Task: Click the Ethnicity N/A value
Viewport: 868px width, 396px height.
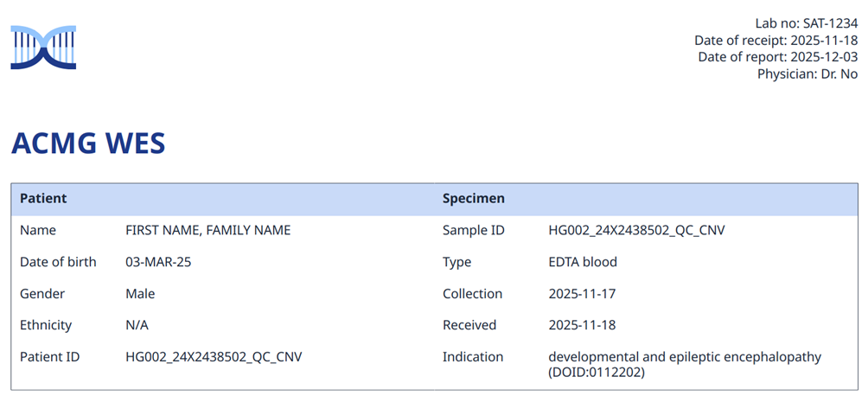Action: point(137,325)
